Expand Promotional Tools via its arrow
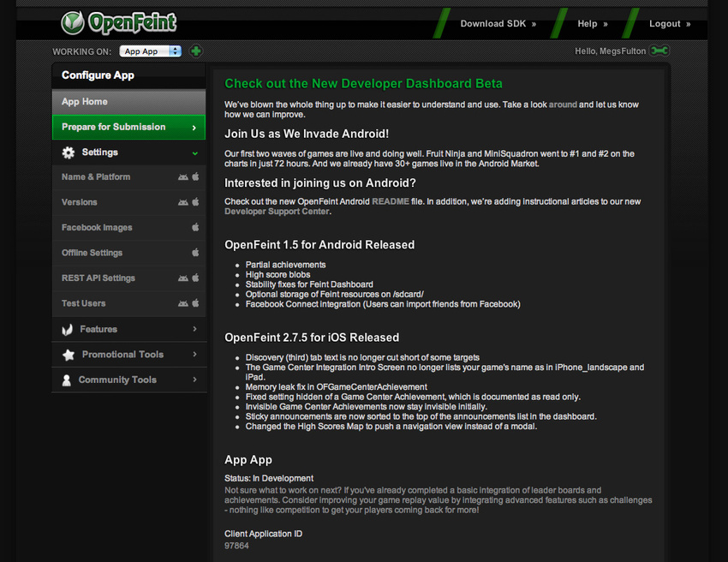 [x=195, y=355]
